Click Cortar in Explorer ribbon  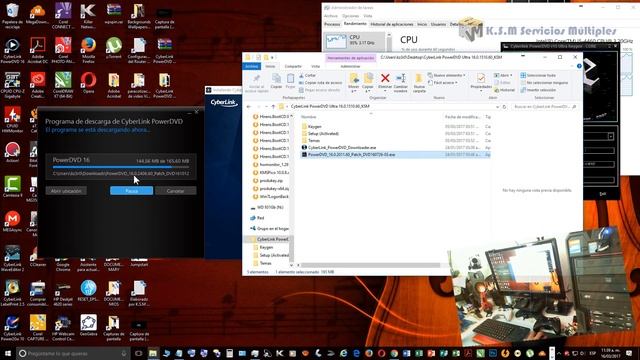click(307, 76)
